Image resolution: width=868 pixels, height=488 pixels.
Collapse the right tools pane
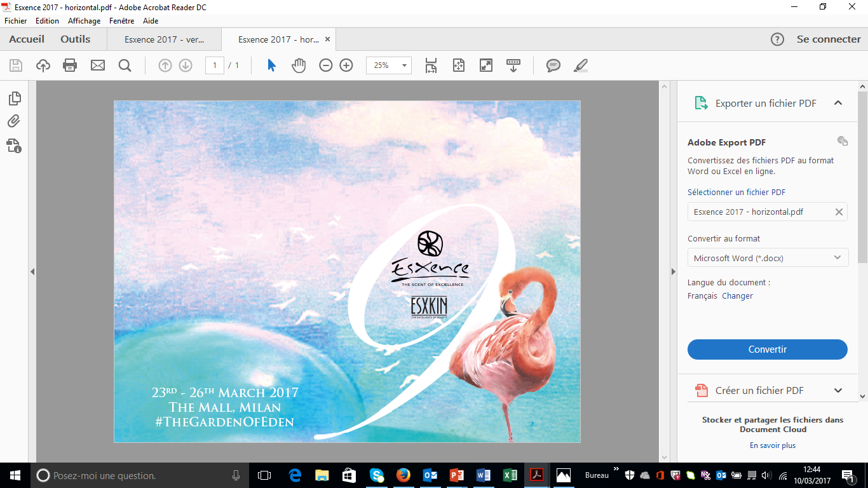[x=673, y=271]
